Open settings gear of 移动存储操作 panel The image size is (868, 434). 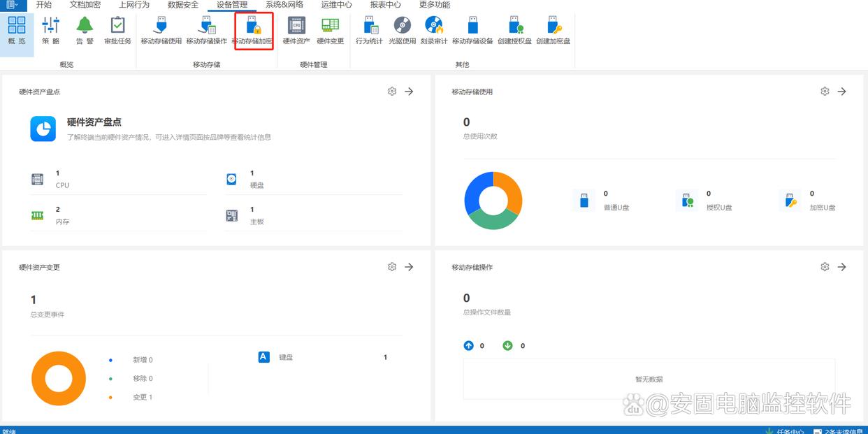825,267
